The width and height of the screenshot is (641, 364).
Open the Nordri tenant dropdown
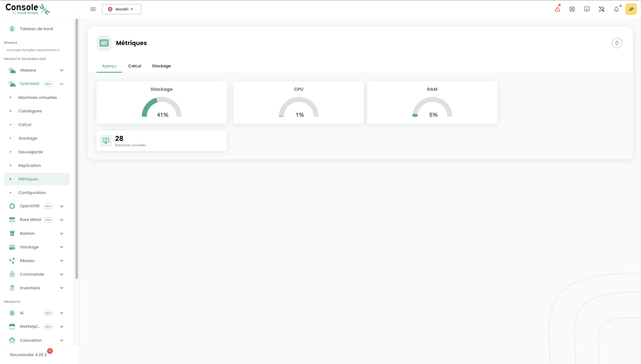coord(121,9)
